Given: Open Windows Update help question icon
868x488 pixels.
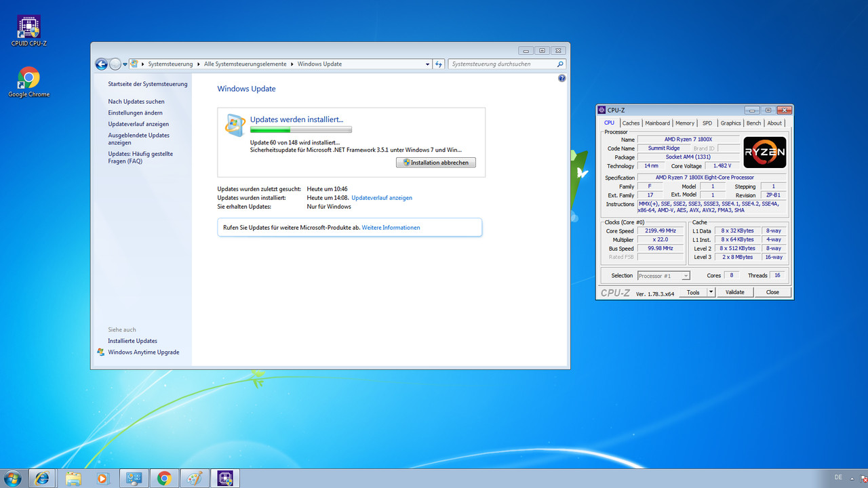Looking at the screenshot, I should 561,79.
